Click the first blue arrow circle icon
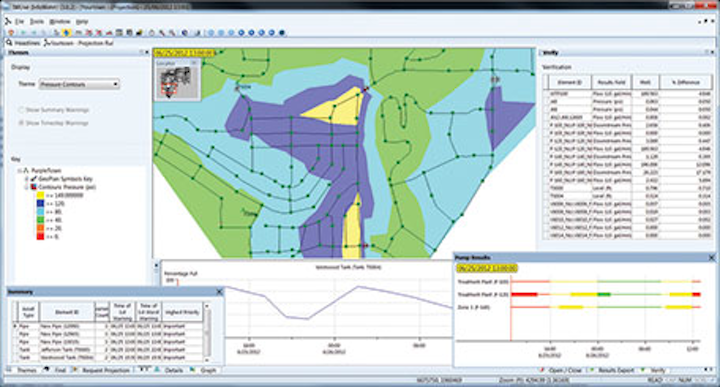The width and height of the screenshot is (720, 387). 242,33
